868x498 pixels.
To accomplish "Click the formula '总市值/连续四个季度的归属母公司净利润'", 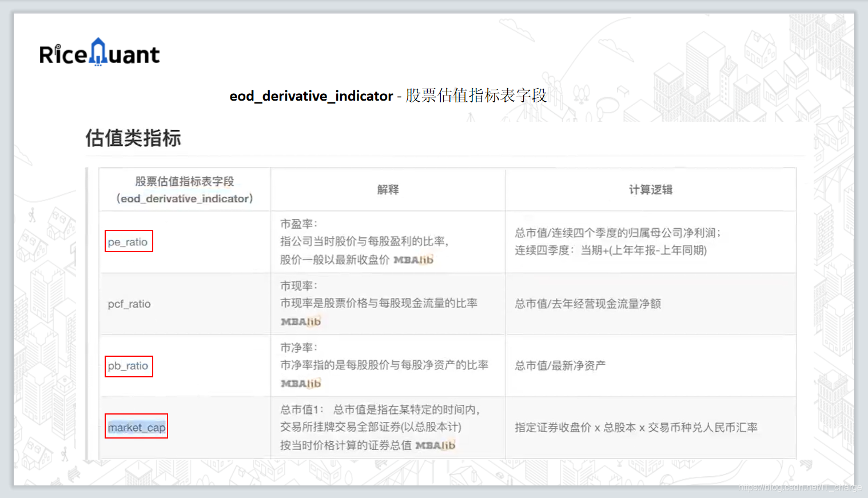I will click(x=618, y=233).
